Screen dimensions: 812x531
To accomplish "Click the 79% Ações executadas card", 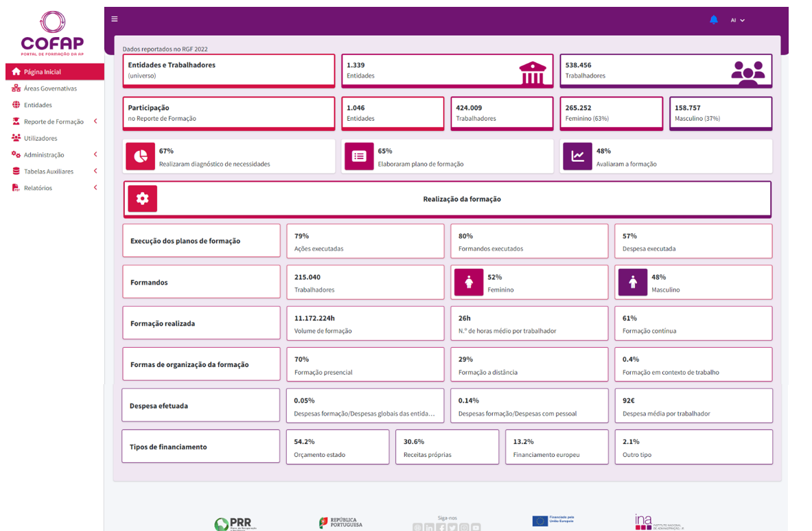I will coord(366,241).
